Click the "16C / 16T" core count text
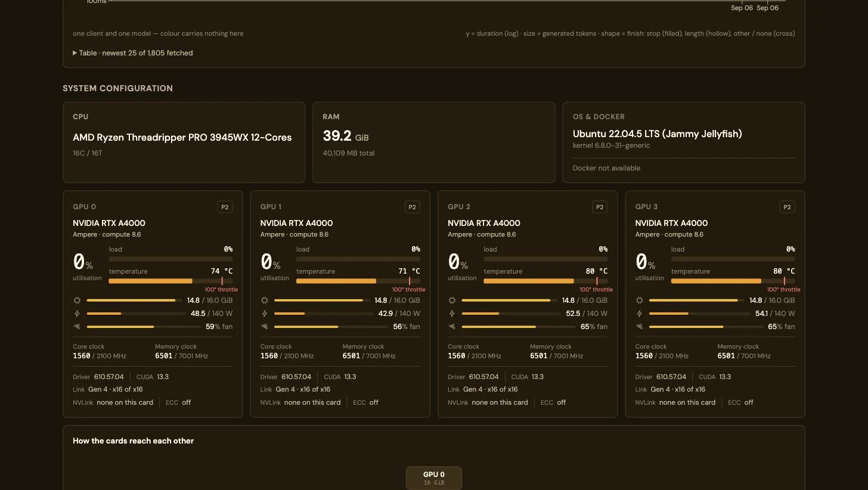 coord(88,153)
